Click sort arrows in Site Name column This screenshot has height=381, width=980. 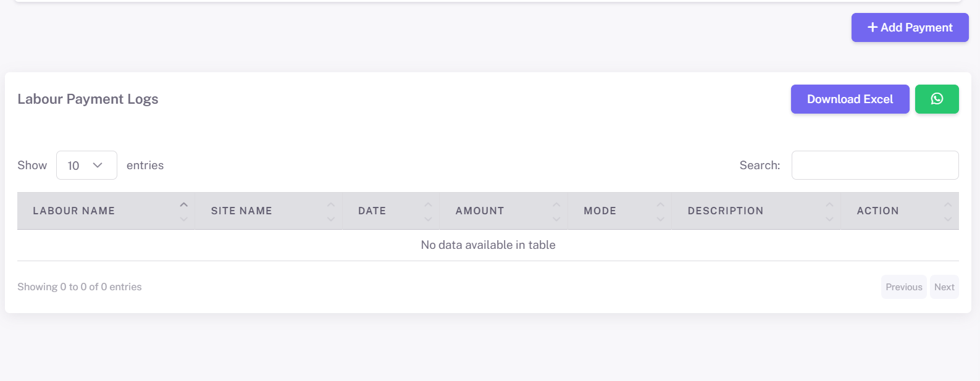pos(331,211)
